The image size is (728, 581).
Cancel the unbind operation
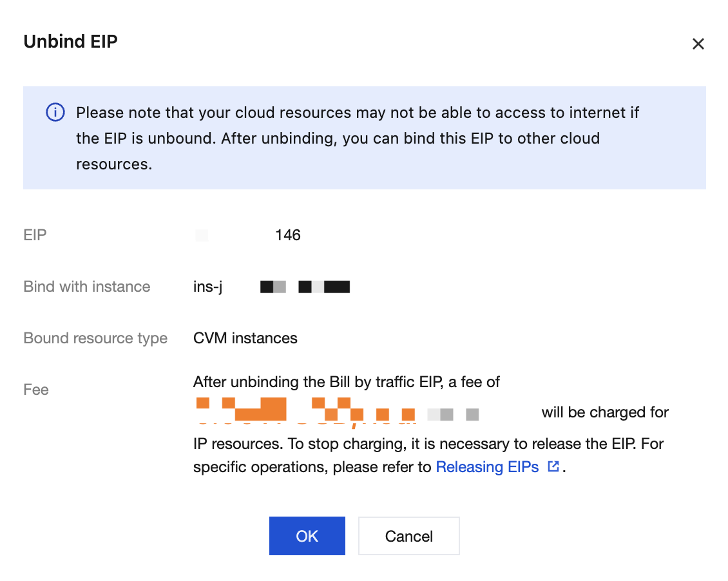pos(408,536)
